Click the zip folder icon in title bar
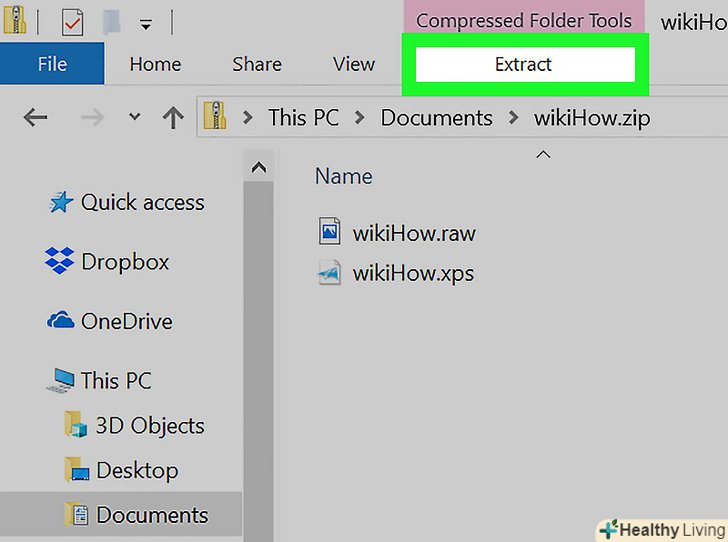 click(x=15, y=20)
